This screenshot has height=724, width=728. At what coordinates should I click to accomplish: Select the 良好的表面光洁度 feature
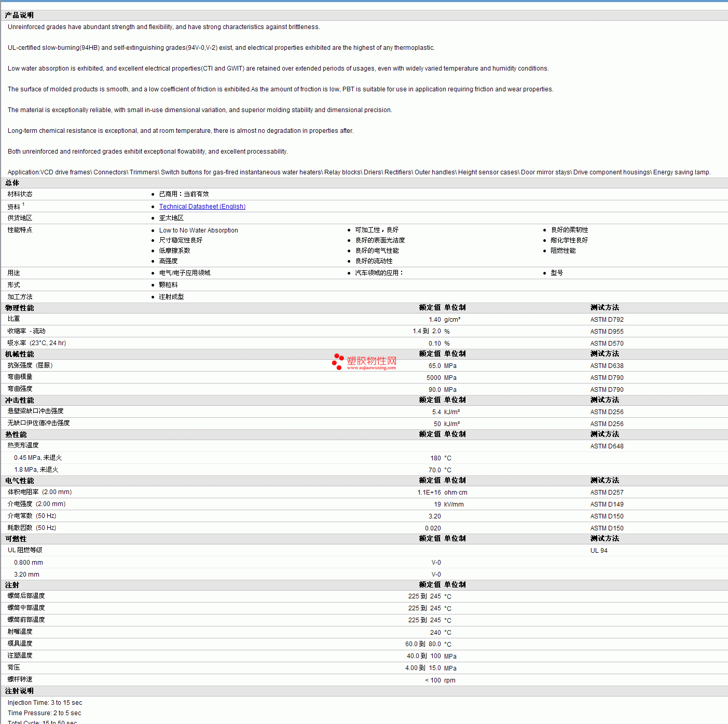(x=380, y=240)
